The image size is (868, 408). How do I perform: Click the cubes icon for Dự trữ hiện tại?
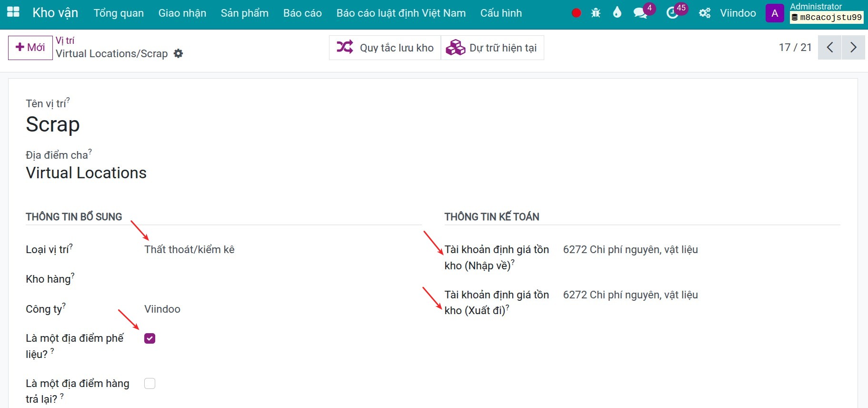pyautogui.click(x=455, y=47)
